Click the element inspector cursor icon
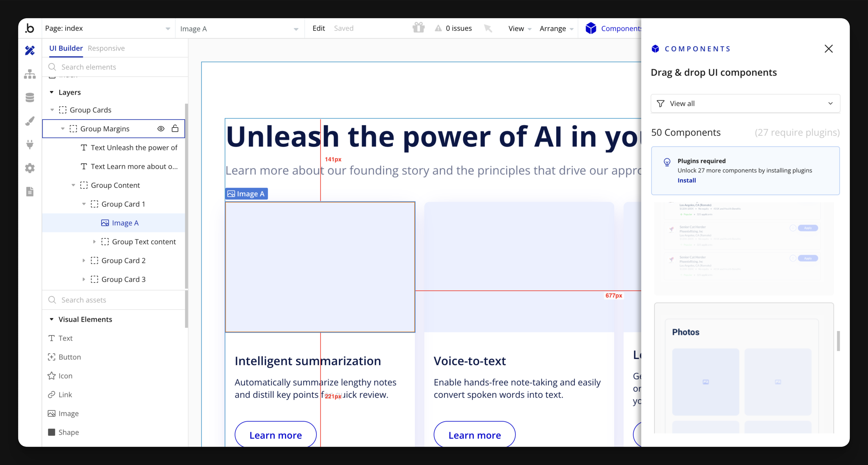This screenshot has height=465, width=868. point(488,28)
